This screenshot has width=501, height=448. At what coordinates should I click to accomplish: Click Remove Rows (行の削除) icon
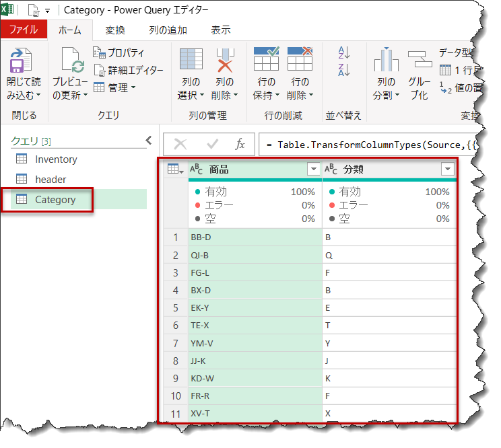[x=300, y=59]
